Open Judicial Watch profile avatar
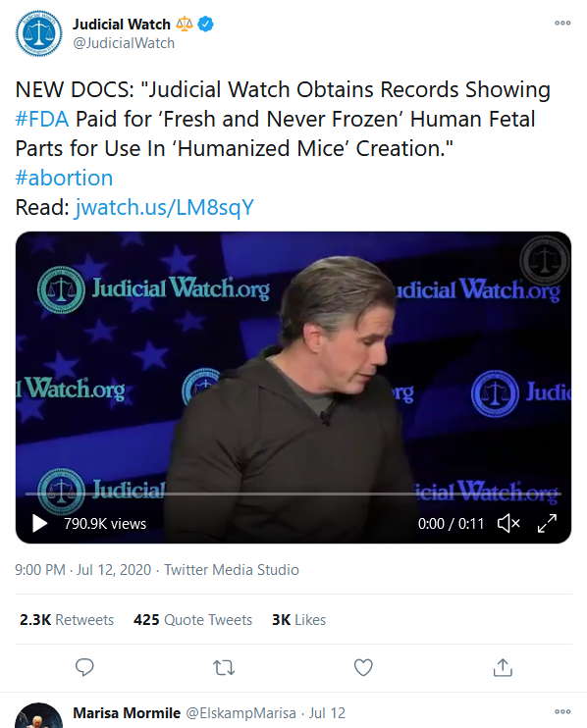587x728 pixels. 39,33
